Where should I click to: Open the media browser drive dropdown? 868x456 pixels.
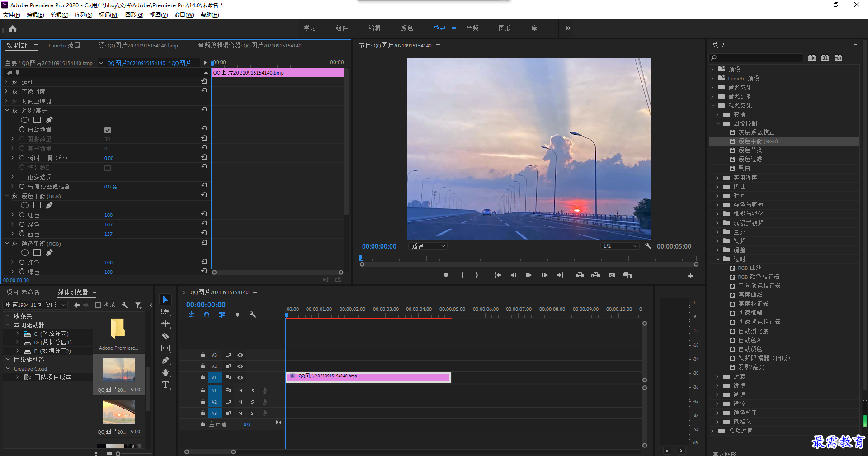tap(36, 305)
